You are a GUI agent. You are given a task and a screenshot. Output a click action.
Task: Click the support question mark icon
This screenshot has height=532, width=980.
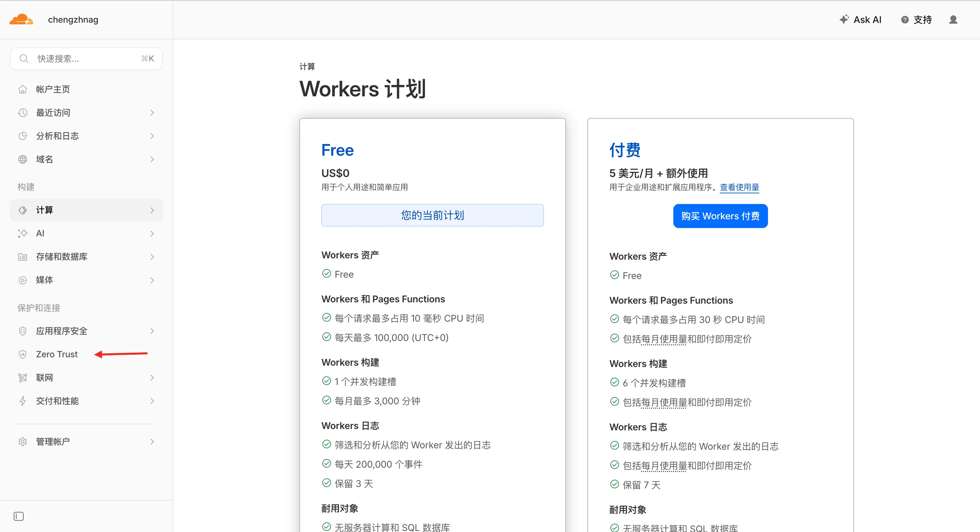tap(905, 20)
